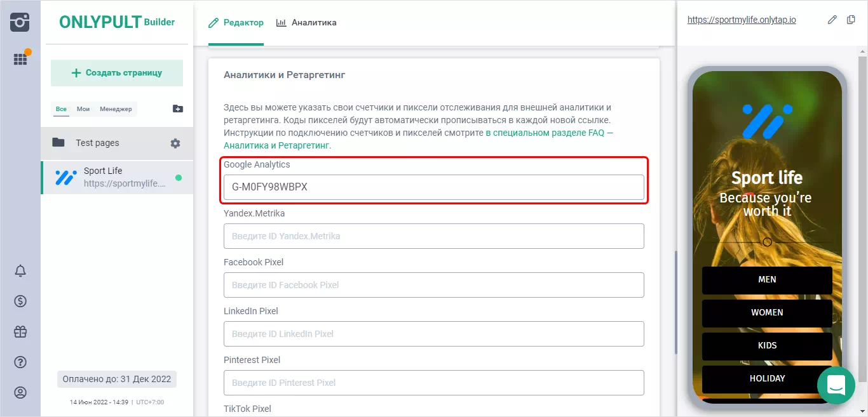The width and height of the screenshot is (868, 417).
Task: Select the Редактор tab
Action: 236,23
